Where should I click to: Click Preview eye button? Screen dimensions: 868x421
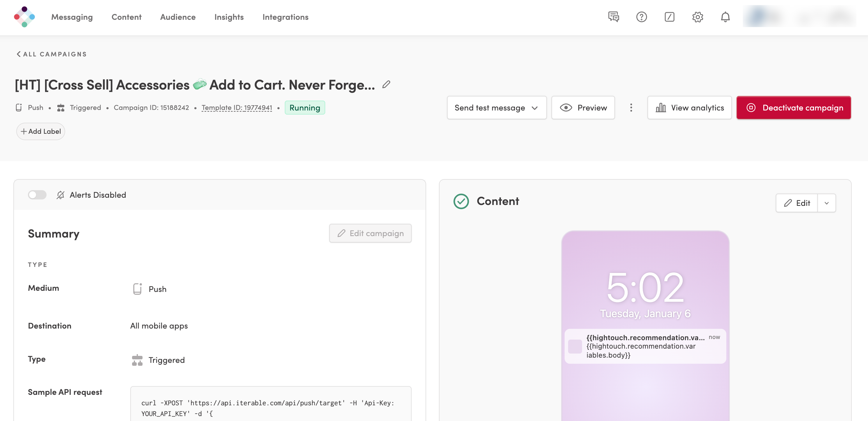click(583, 108)
